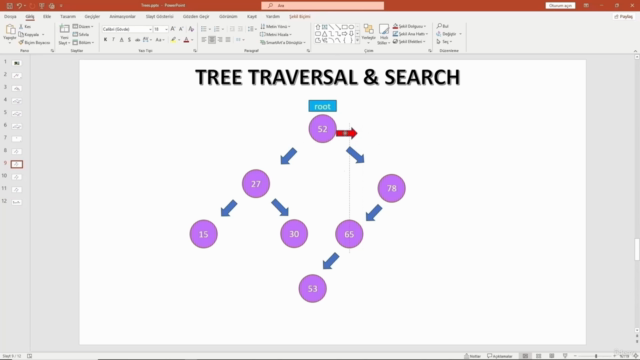The height and width of the screenshot is (360, 640).
Task: Open Değiştir replace command
Action: pyautogui.click(x=449, y=34)
